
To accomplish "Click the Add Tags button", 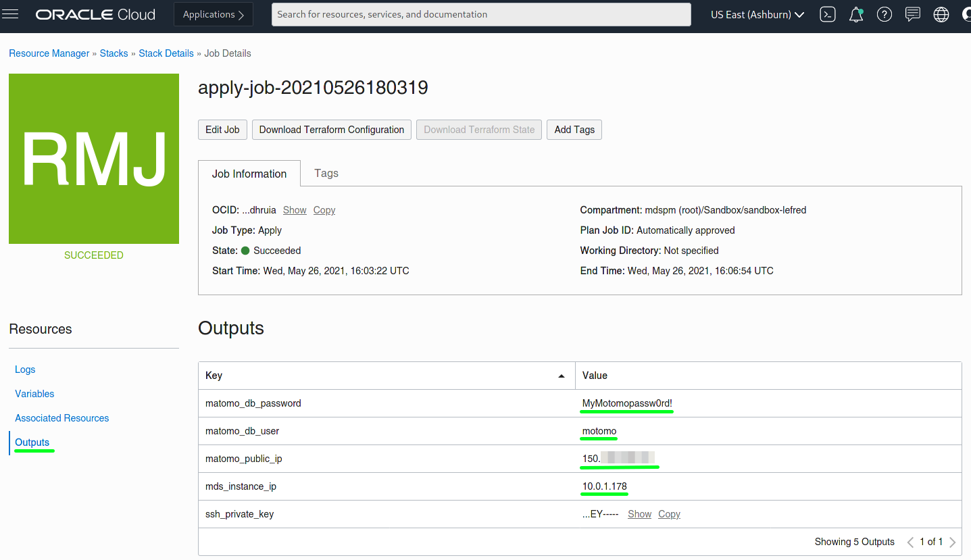I will pos(574,130).
